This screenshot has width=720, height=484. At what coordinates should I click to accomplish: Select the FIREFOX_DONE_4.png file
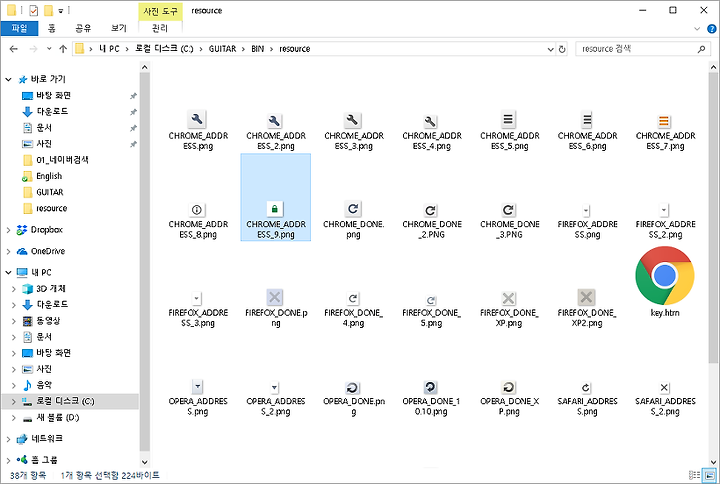pos(354,309)
